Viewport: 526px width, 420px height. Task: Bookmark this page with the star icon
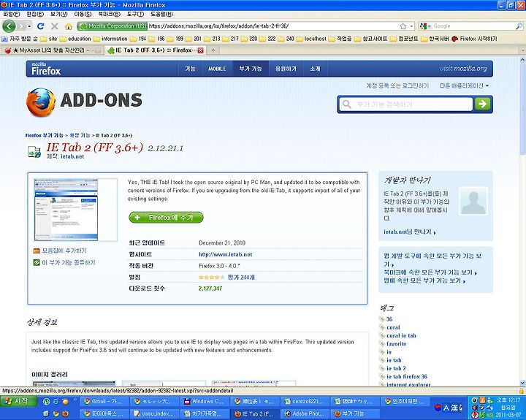click(x=403, y=26)
